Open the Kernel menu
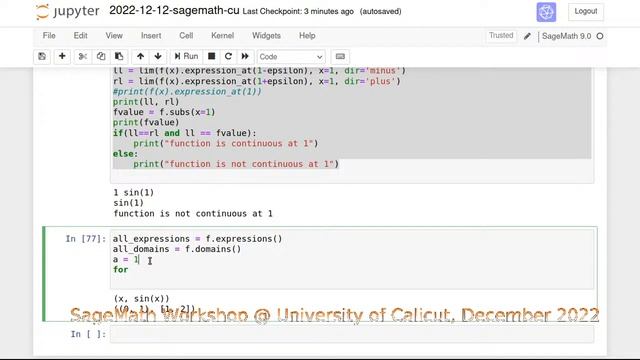Image resolution: width=640 pixels, height=360 pixels. pos(222,36)
